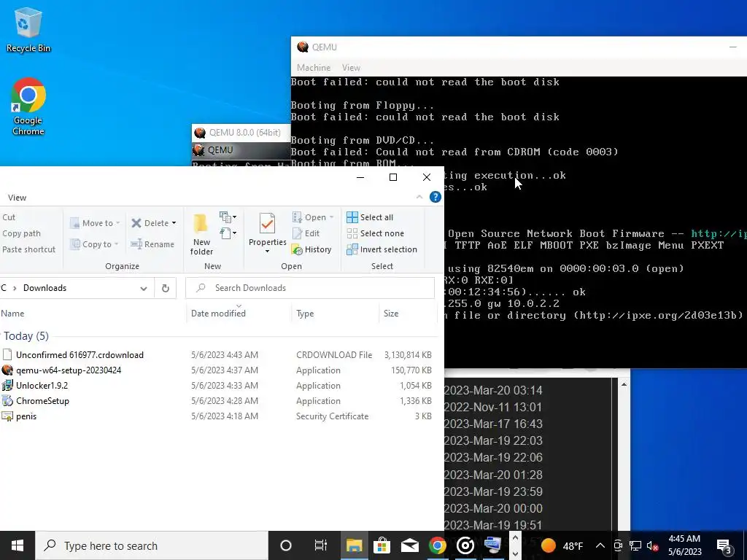The image size is (747, 560).
Task: Click the muted speaker icon in the tray
Action: pos(653,545)
